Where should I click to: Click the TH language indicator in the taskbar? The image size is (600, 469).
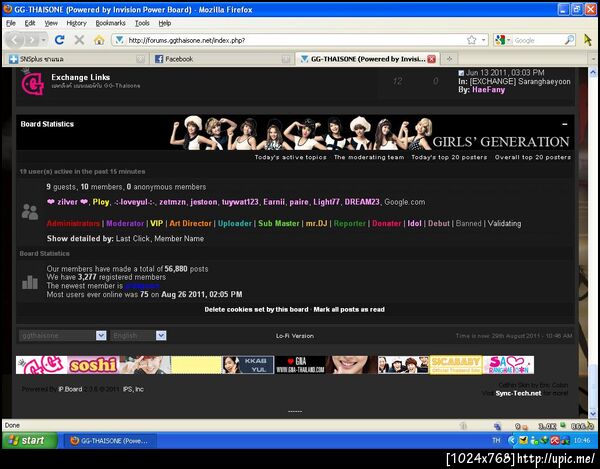[496, 441]
